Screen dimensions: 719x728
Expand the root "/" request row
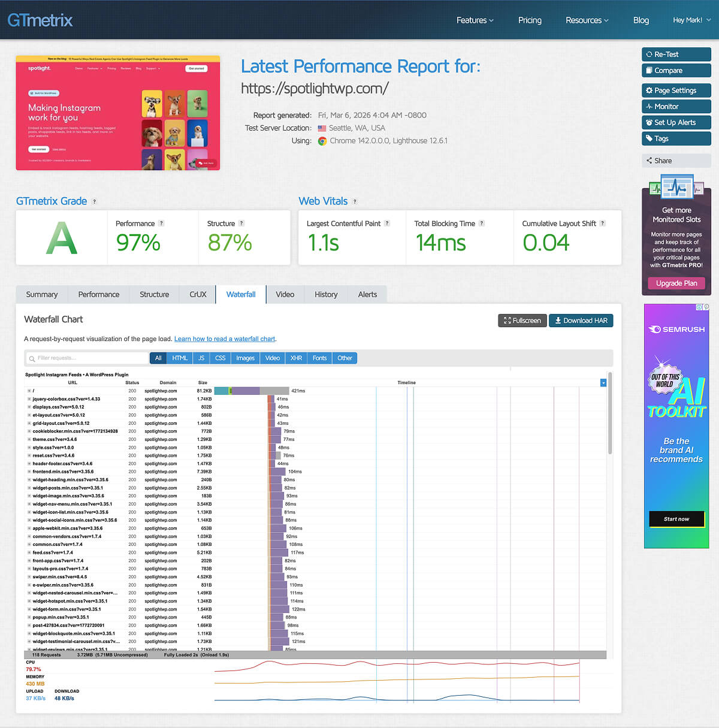pyautogui.click(x=29, y=391)
